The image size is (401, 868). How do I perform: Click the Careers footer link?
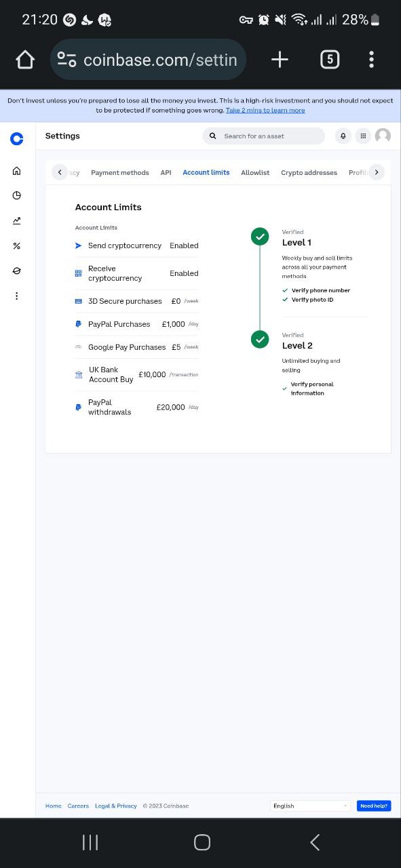[x=78, y=806]
